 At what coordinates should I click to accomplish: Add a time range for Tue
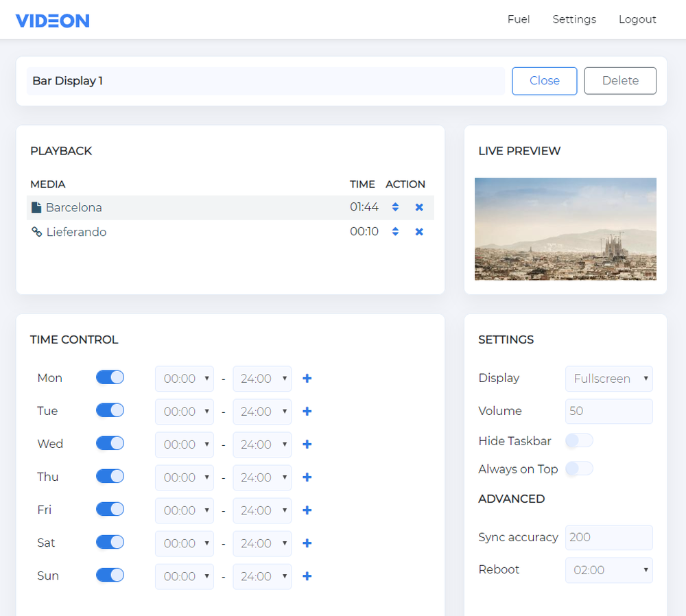pyautogui.click(x=307, y=412)
